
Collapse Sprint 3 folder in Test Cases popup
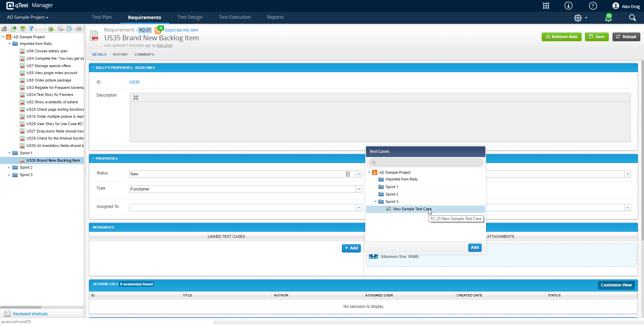tap(375, 202)
